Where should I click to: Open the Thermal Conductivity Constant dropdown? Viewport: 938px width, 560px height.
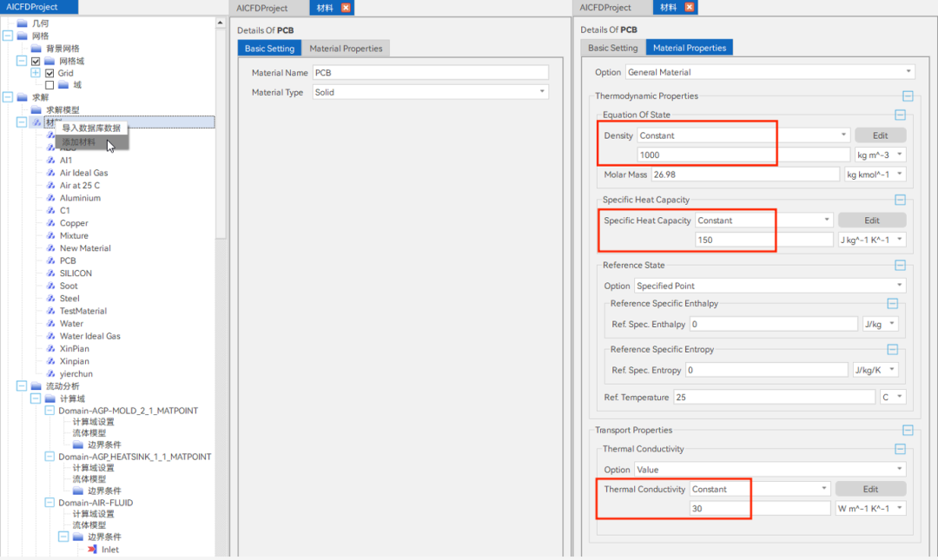coord(760,489)
